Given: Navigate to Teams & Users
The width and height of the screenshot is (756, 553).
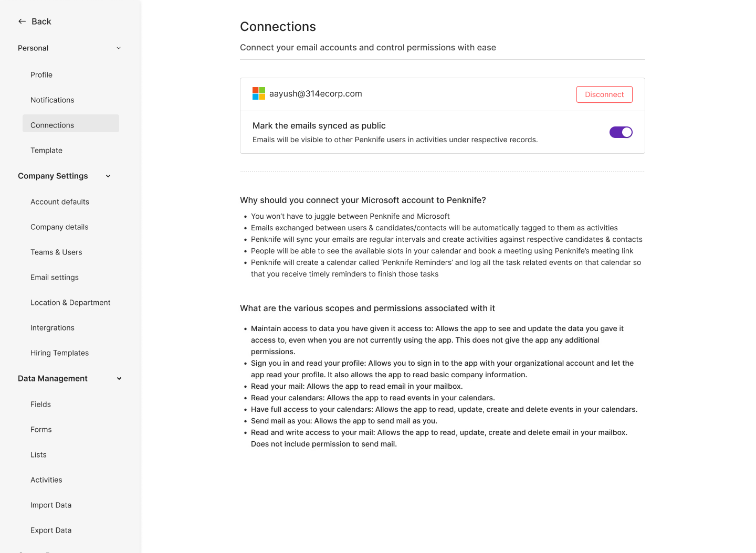Looking at the screenshot, I should 56,252.
